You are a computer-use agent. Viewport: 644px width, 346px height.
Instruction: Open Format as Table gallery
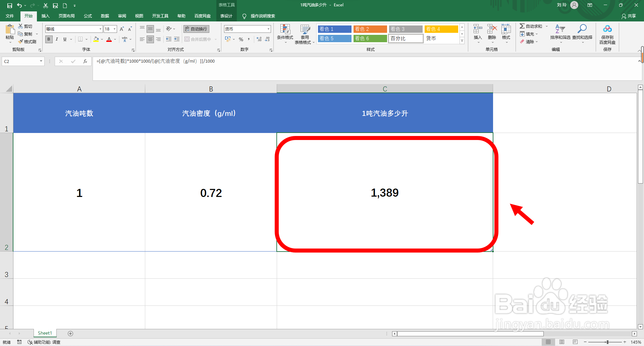point(305,34)
